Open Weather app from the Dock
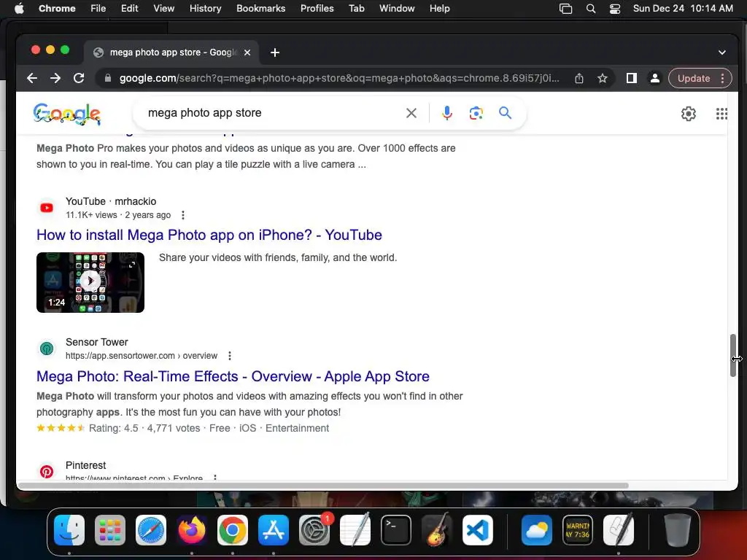The height and width of the screenshot is (560, 747). pyautogui.click(x=537, y=530)
